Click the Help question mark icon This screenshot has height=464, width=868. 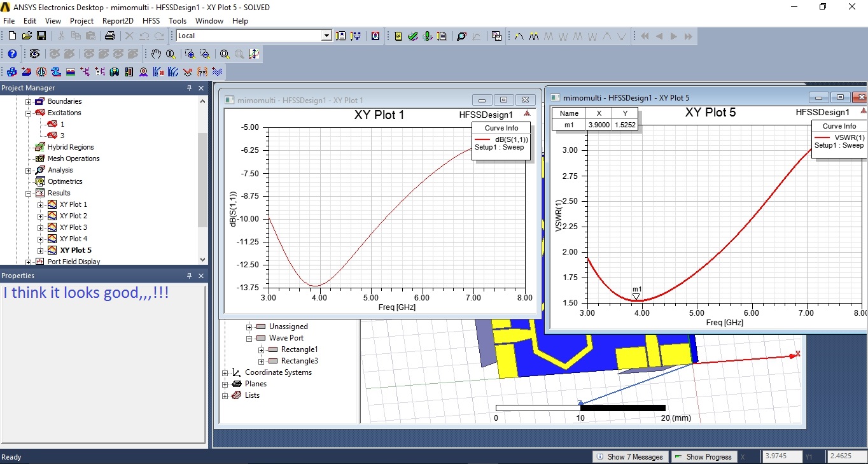tap(12, 54)
